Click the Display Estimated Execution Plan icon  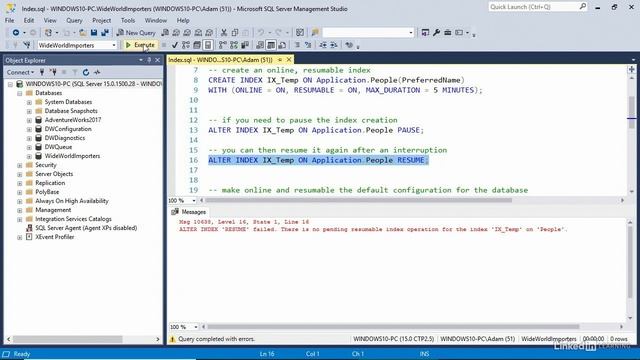coord(186,45)
